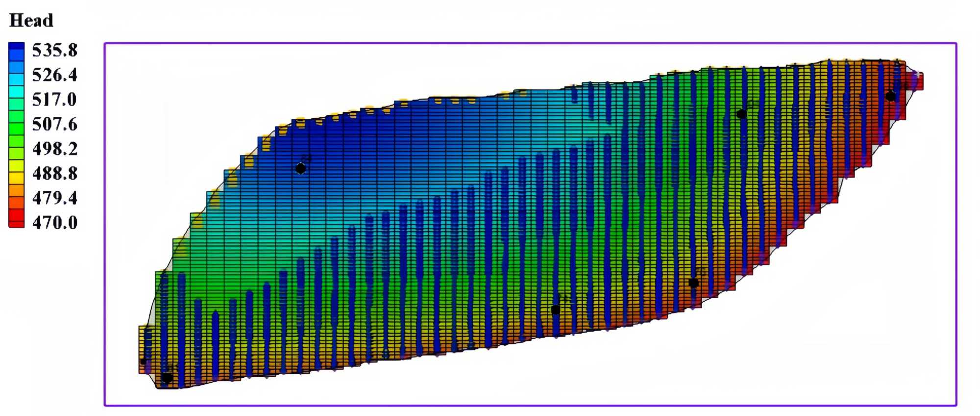Select the well marker at the bottom-left corner
The image size is (980, 416).
coord(167,378)
